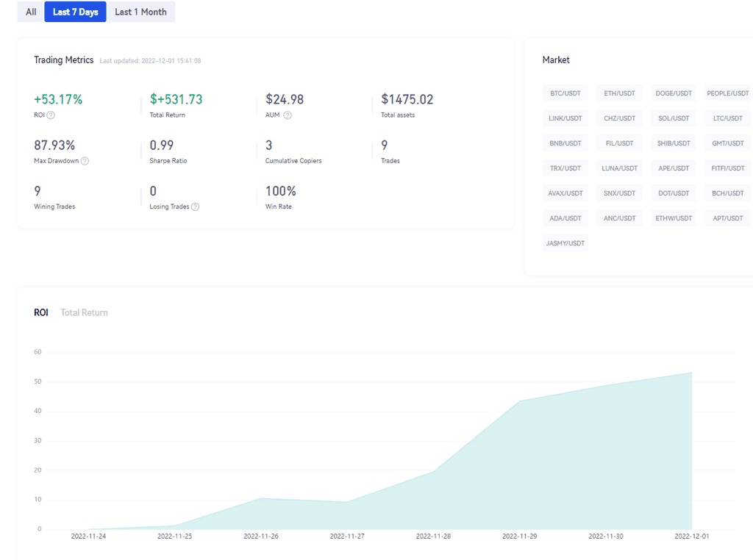Open the DOGE/USDT market tag
This screenshot has width=753, height=560.
(x=674, y=93)
